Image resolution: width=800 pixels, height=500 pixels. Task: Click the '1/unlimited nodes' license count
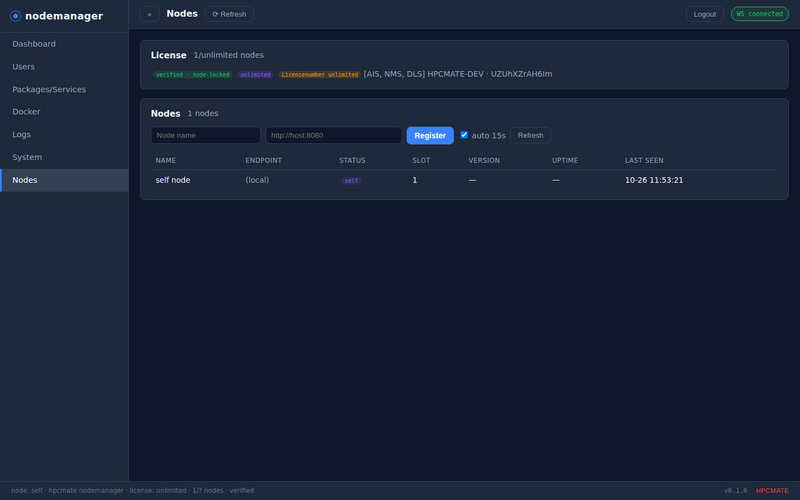point(229,55)
